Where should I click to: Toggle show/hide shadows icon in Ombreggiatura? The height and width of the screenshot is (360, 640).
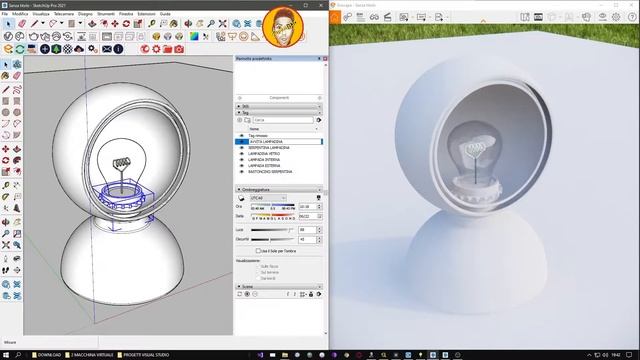tap(241, 198)
